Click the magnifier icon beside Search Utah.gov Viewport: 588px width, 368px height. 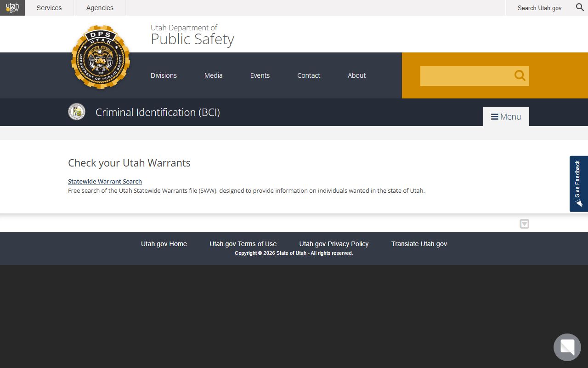(x=580, y=7)
